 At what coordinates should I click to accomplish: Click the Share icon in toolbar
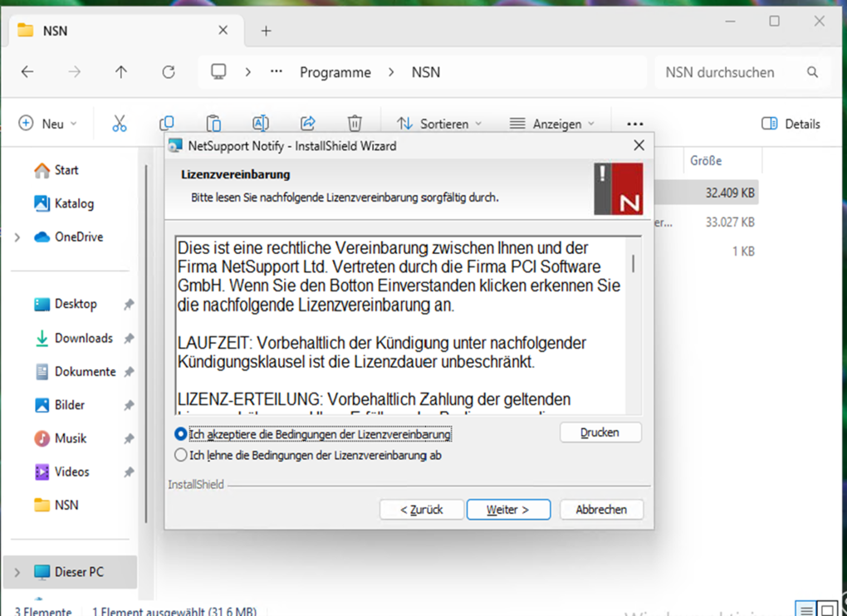click(308, 124)
